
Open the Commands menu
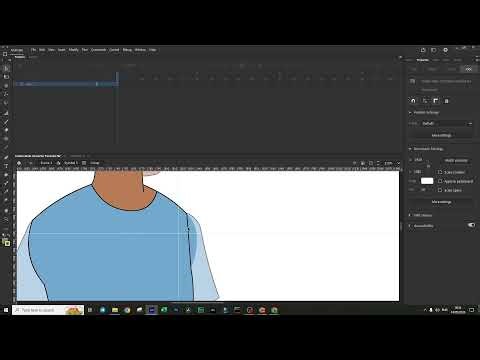[99, 50]
